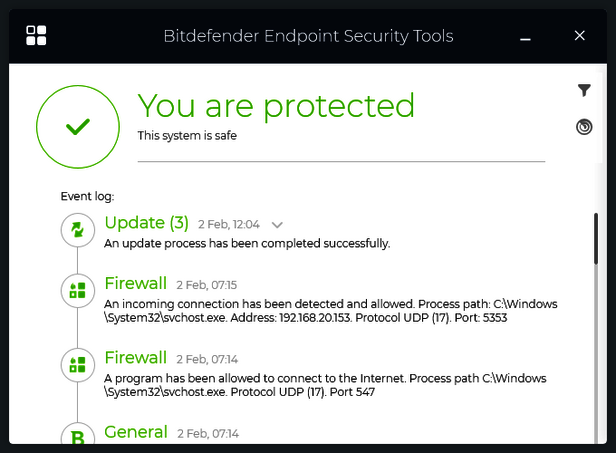Open the modules grid menu icon
Viewport: 616px width, 453px height.
coord(37,36)
